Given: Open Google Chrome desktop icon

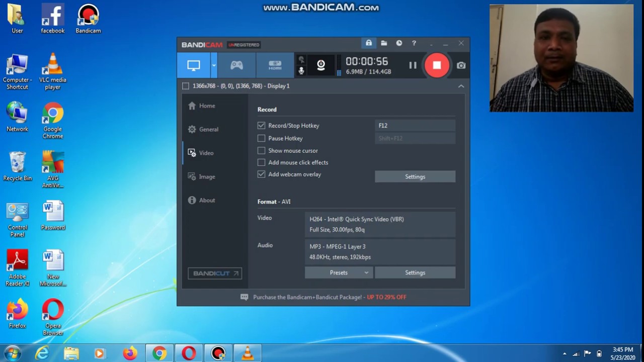Looking at the screenshot, I should tap(53, 121).
